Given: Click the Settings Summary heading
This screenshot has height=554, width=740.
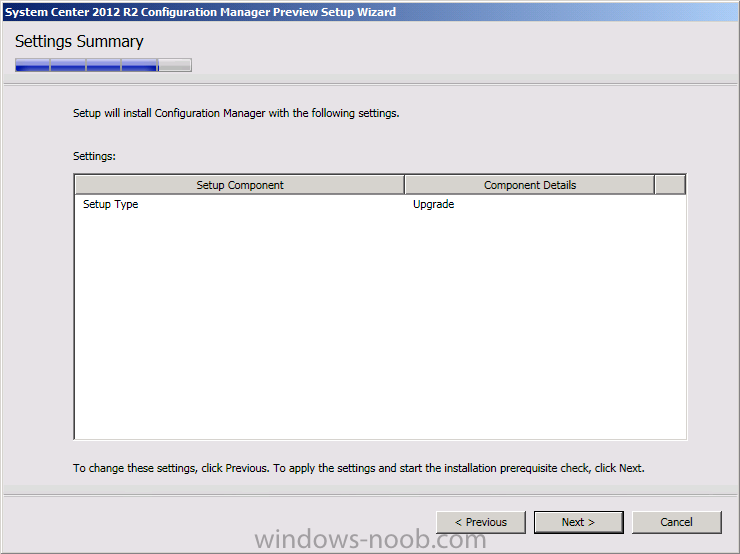Looking at the screenshot, I should coord(79,42).
